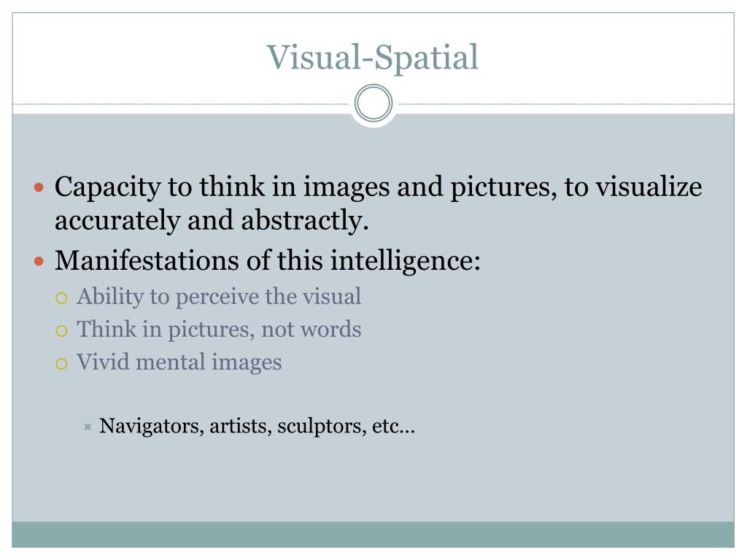Click the orange bullet before 'Manifestations'
This screenshot has width=747, height=560.
tap(39, 261)
